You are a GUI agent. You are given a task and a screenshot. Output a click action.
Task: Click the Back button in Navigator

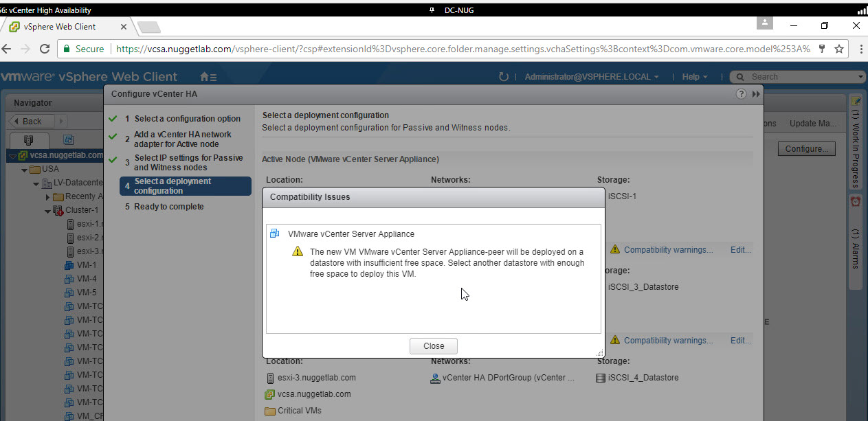[x=28, y=121]
